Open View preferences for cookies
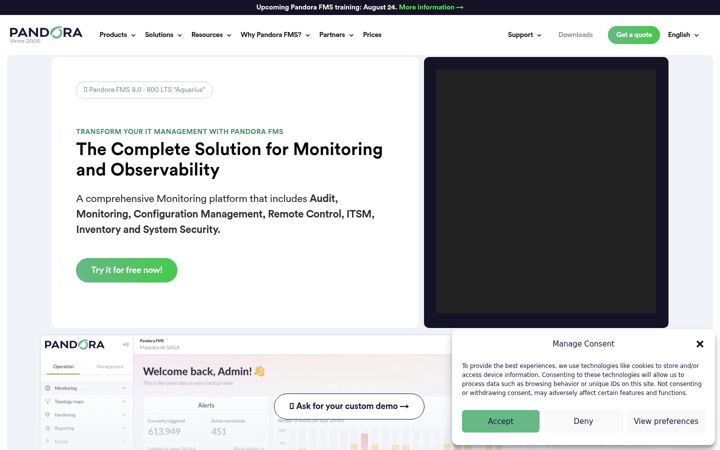The width and height of the screenshot is (720, 450). point(666,421)
